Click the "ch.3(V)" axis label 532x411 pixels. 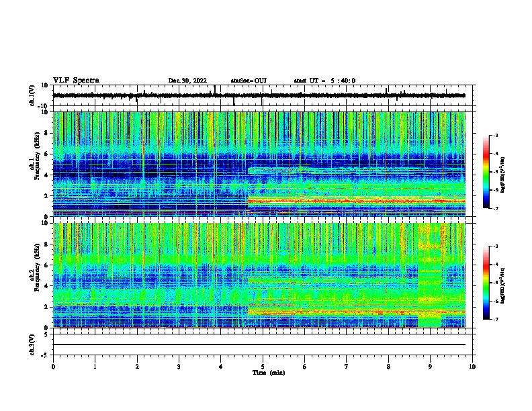click(32, 345)
